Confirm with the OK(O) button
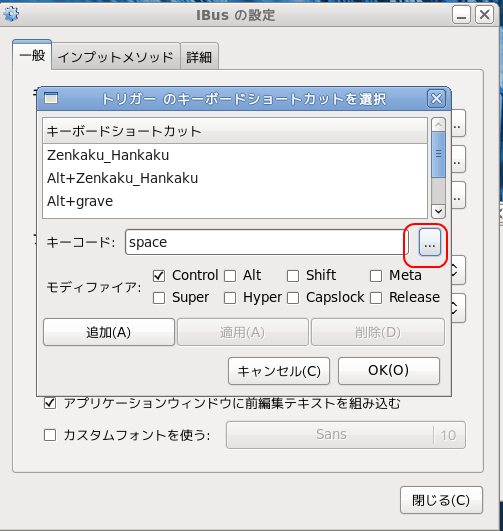 (x=389, y=370)
